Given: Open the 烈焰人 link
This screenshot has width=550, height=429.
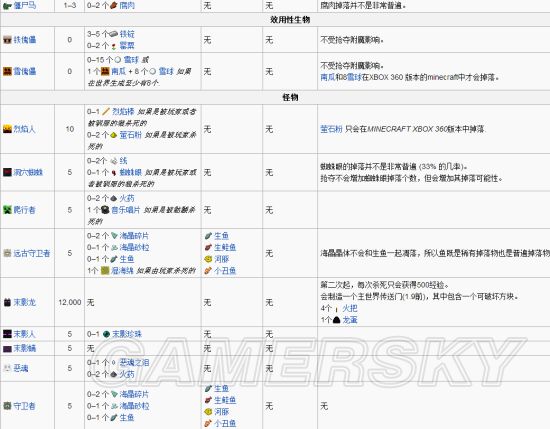Looking at the screenshot, I should click(x=25, y=129).
